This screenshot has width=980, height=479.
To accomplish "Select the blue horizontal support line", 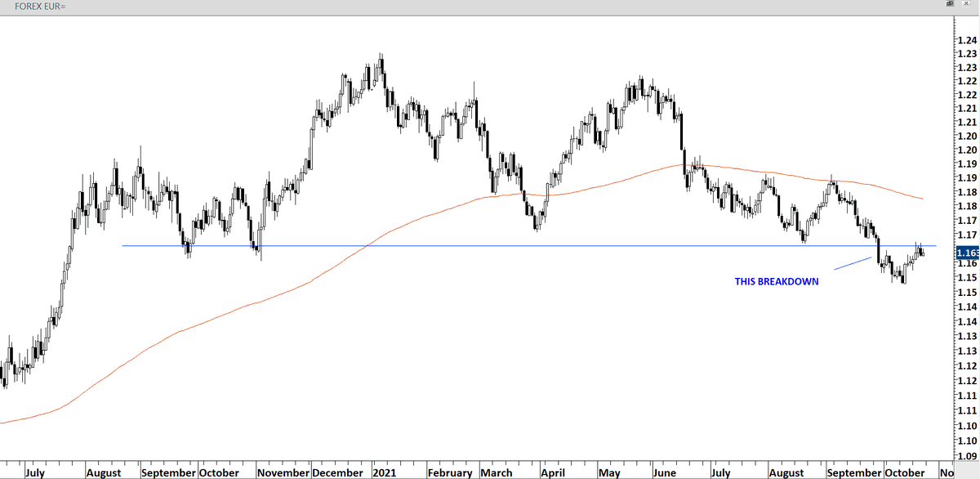I will [x=528, y=245].
